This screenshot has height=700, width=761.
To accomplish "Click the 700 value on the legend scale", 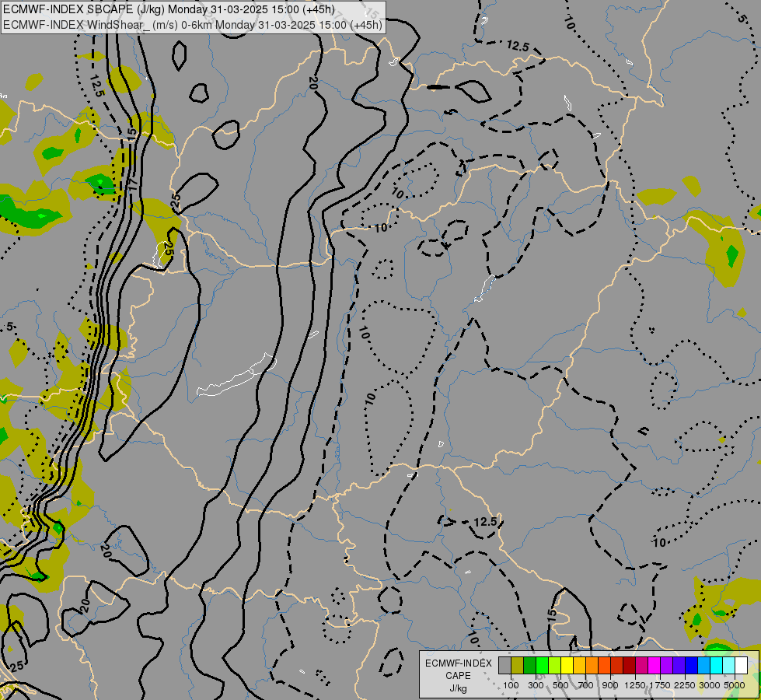I will 586,685.
